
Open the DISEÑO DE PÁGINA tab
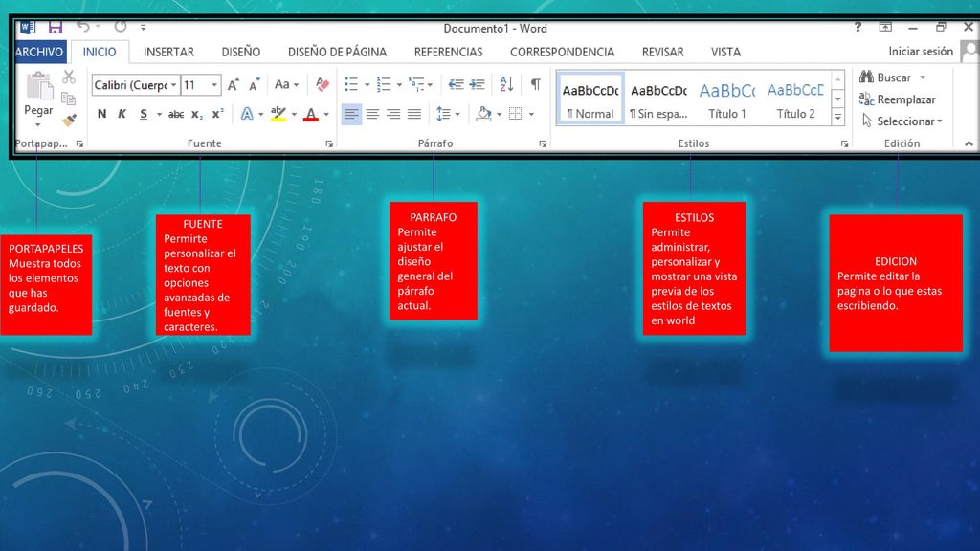pyautogui.click(x=337, y=52)
